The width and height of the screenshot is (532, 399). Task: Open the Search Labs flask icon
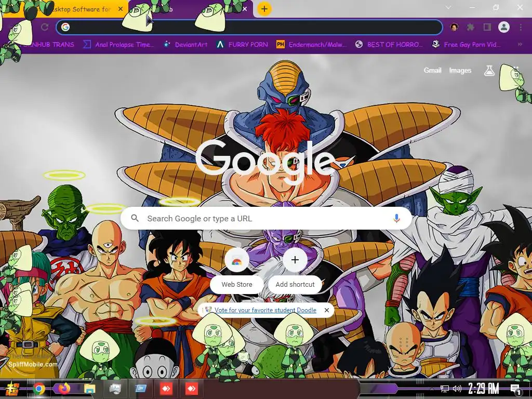coord(489,70)
